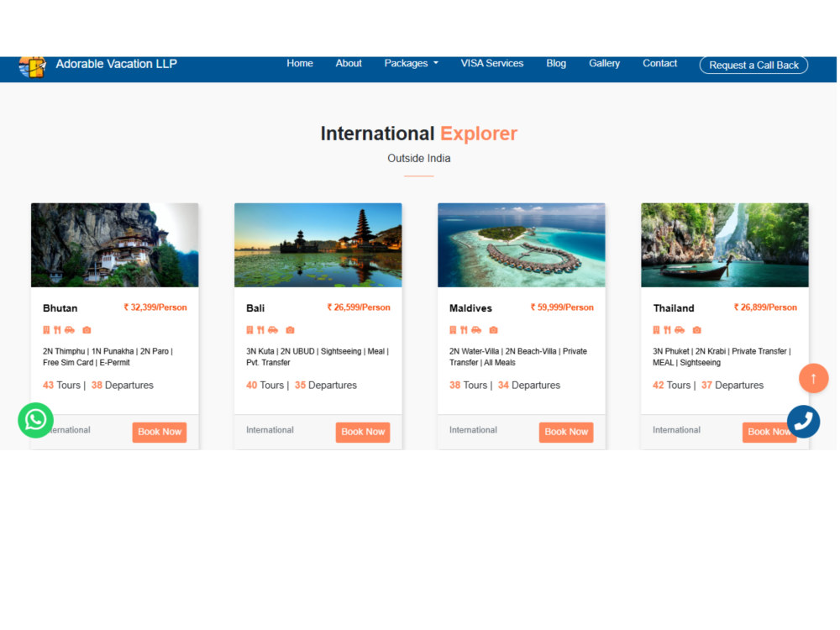Image resolution: width=840 pixels, height=630 pixels.
Task: Book Now for Bhutan package
Action: click(160, 432)
